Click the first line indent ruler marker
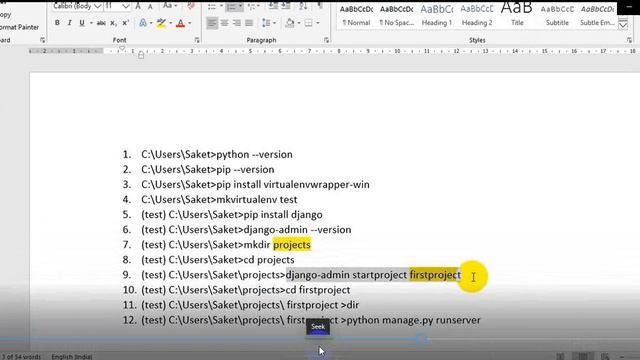This screenshot has width=640, height=360. coord(122,49)
